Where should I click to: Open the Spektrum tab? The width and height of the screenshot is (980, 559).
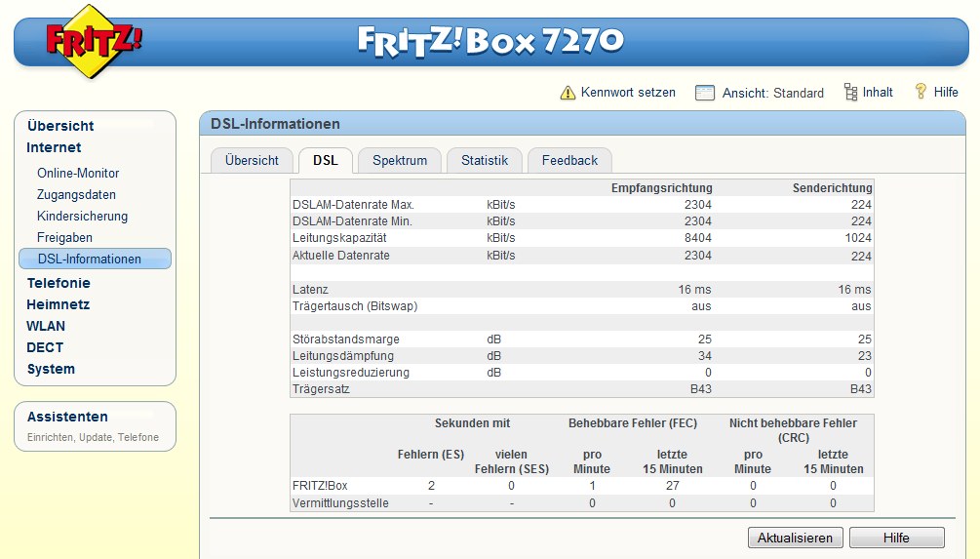400,161
